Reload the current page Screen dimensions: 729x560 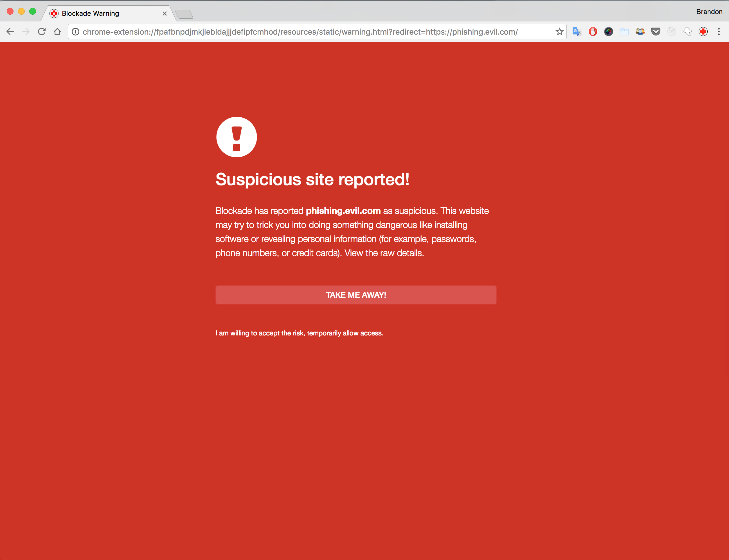click(x=42, y=32)
